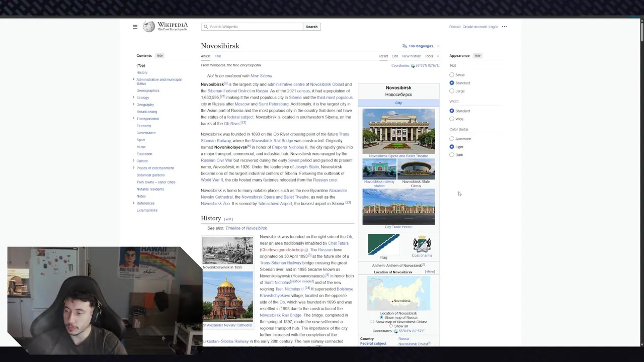
Task: Jump to Demographics in contents
Action: click(x=148, y=90)
